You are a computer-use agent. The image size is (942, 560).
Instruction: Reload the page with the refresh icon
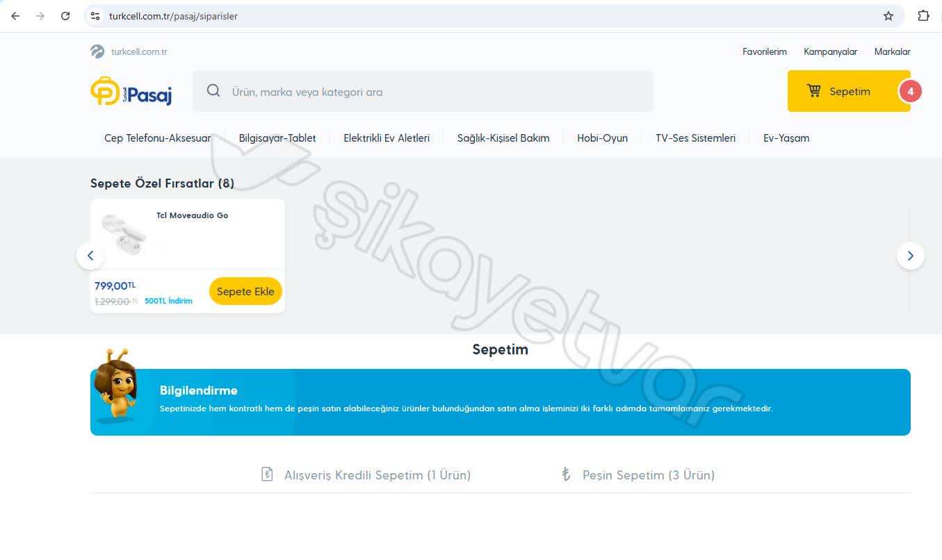click(65, 15)
